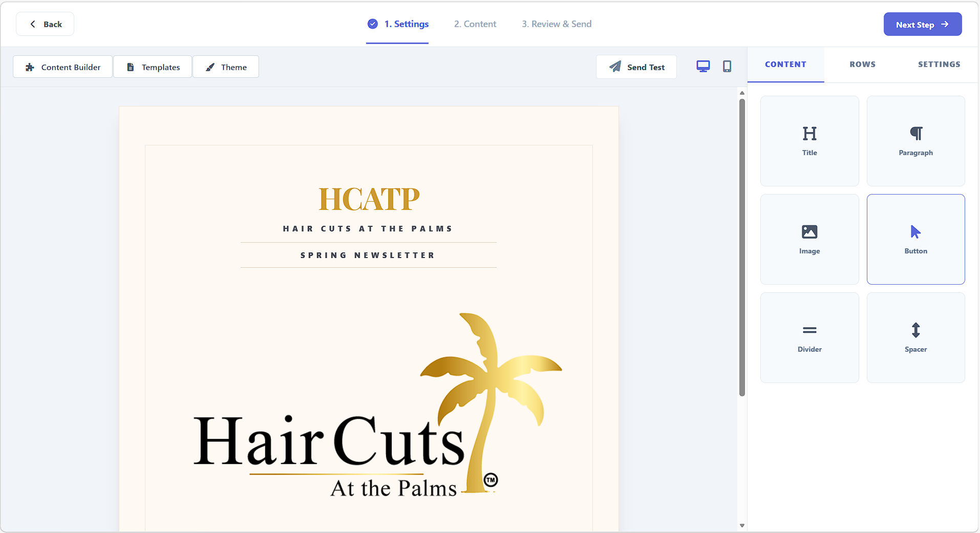Viewport: 980px width, 533px height.
Task: Switch to mobile preview mode
Action: point(727,66)
